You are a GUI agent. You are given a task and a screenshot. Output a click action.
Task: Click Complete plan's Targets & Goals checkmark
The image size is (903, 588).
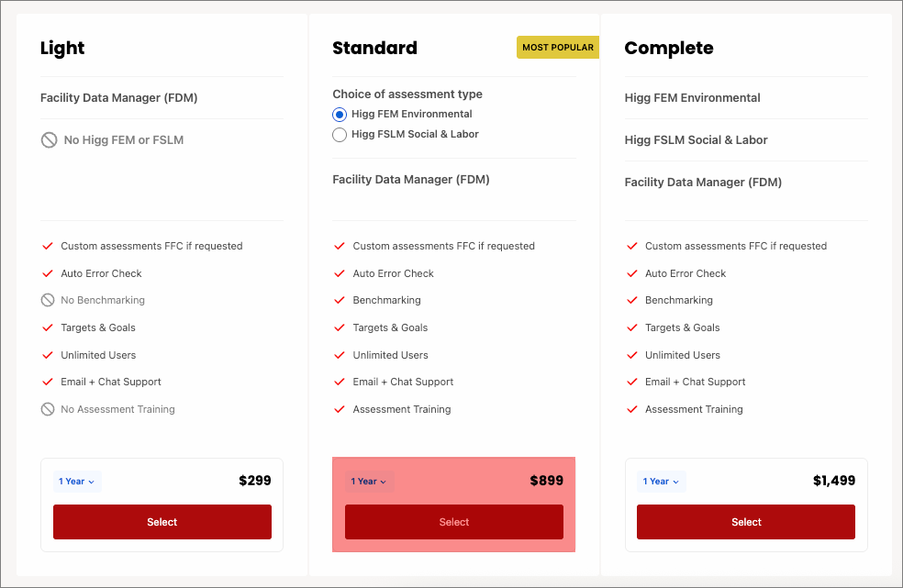click(631, 327)
